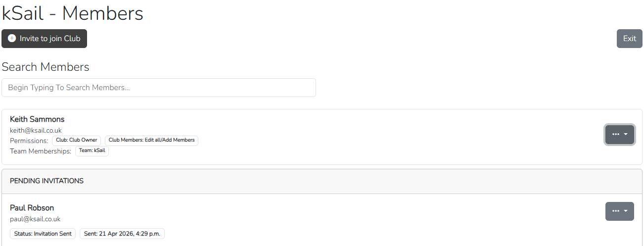Select Paul Robson pending invitation name
Image resolution: width=644 pixels, height=246 pixels.
point(32,208)
